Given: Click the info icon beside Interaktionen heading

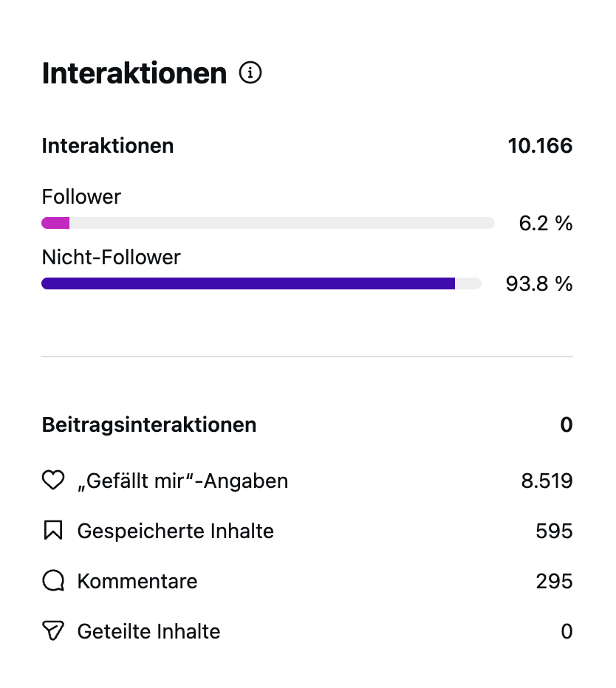Looking at the screenshot, I should [251, 73].
